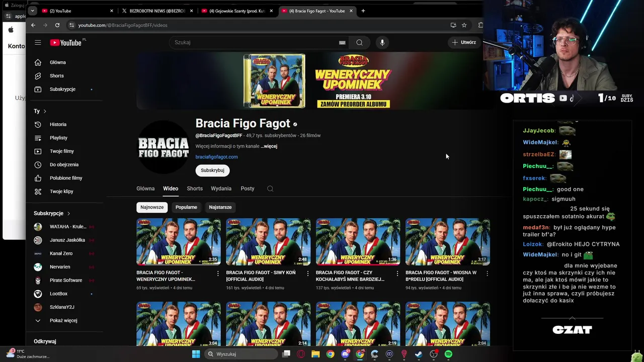
Task: Reload the page in Chrome
Action: tap(57, 25)
